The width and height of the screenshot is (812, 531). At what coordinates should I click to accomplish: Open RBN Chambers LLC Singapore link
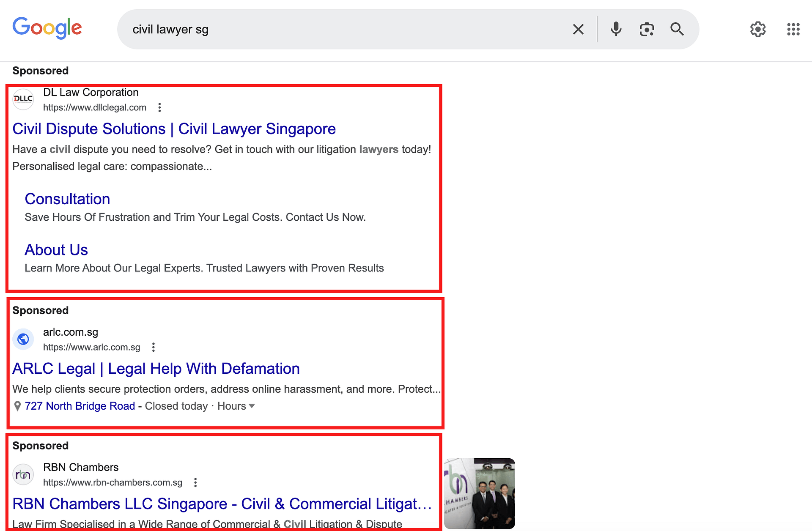pyautogui.click(x=222, y=504)
